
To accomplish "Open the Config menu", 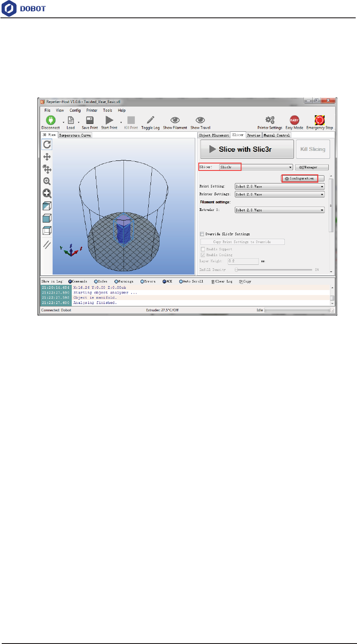I will pyautogui.click(x=75, y=110).
